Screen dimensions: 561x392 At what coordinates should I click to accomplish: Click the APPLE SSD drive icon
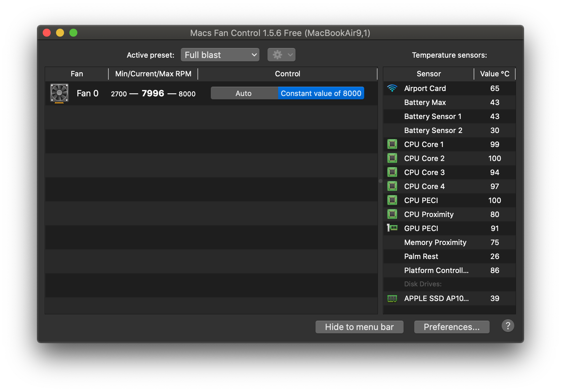(x=392, y=298)
